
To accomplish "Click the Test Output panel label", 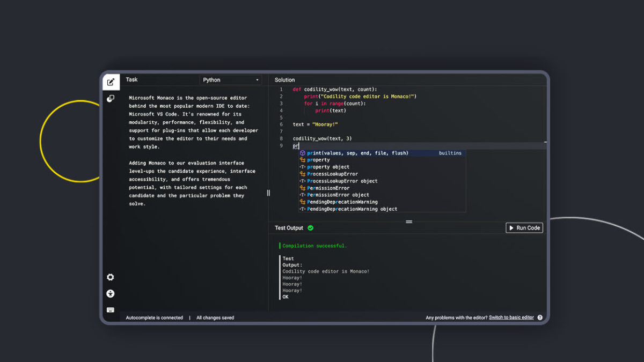I will (289, 228).
